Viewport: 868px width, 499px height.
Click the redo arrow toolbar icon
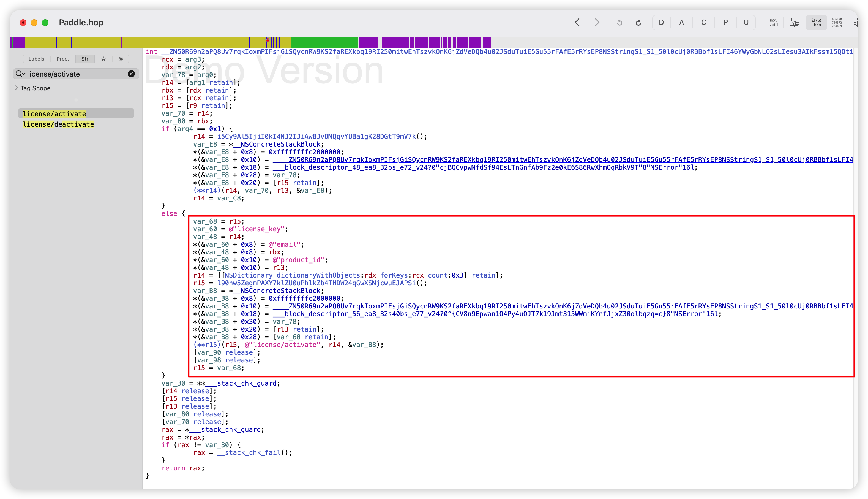click(x=638, y=23)
